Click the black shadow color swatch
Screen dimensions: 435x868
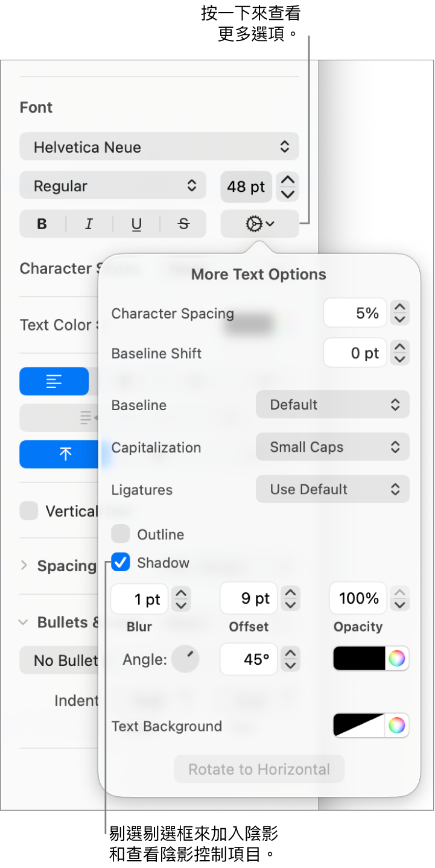pyautogui.click(x=360, y=659)
